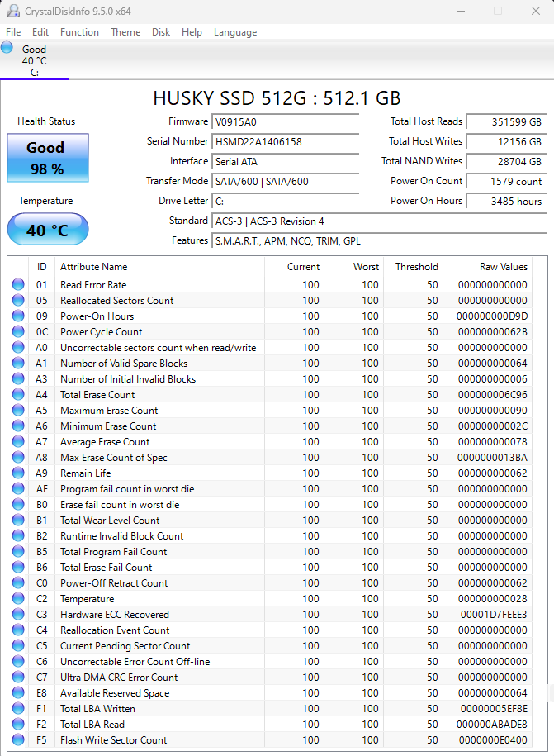The height and width of the screenshot is (756, 554).
Task: Click the CrystalDiskInfo app icon in title bar
Action: tap(13, 11)
